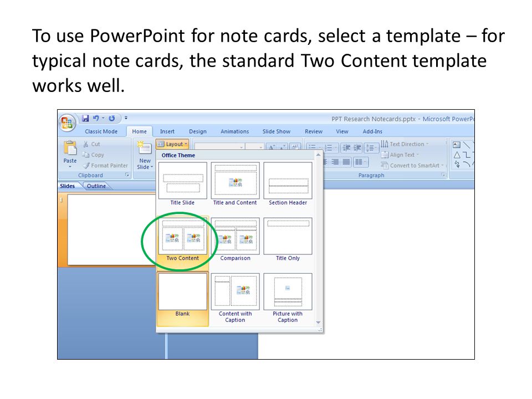Undo the last action
This screenshot has width=532, height=399.
(x=96, y=118)
